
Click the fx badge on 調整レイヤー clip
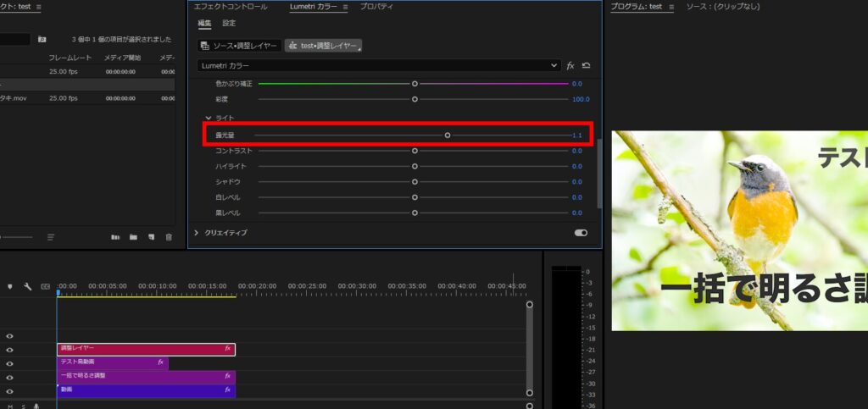tap(227, 348)
